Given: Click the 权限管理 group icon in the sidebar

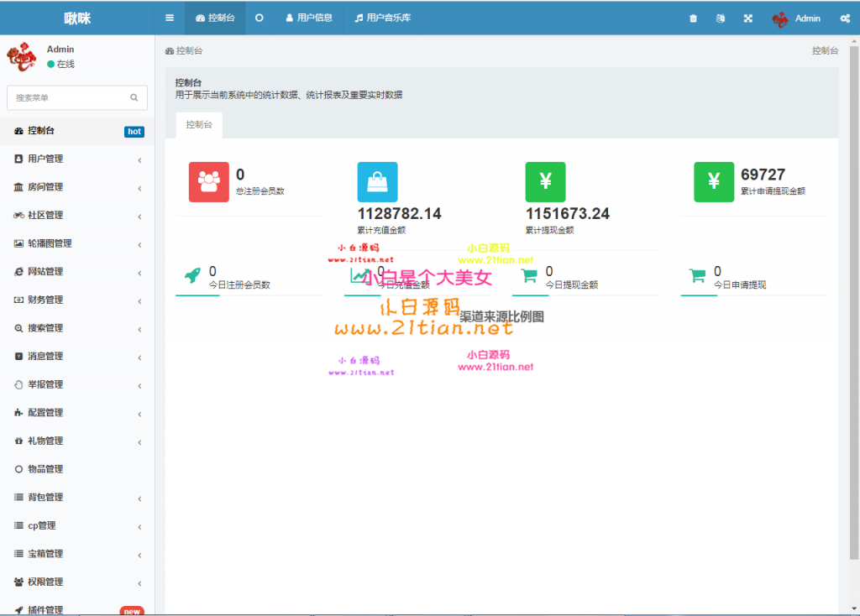Looking at the screenshot, I should pos(18,582).
